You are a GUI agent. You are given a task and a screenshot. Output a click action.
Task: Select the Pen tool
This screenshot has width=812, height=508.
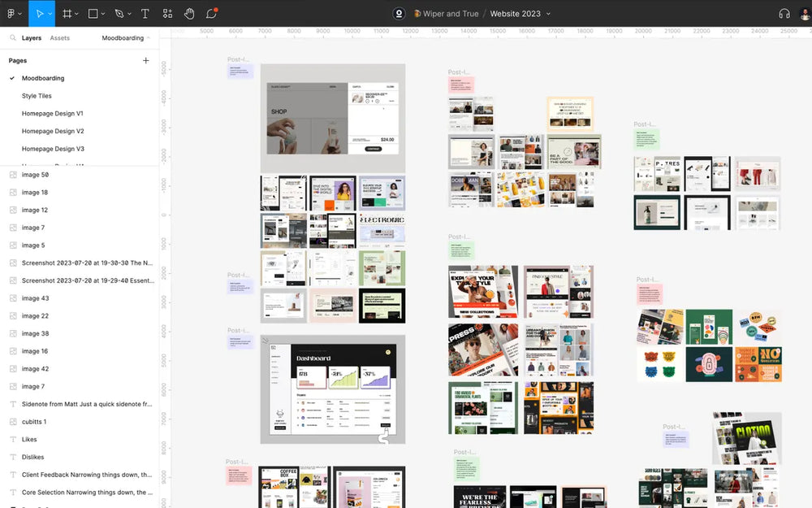pos(119,14)
